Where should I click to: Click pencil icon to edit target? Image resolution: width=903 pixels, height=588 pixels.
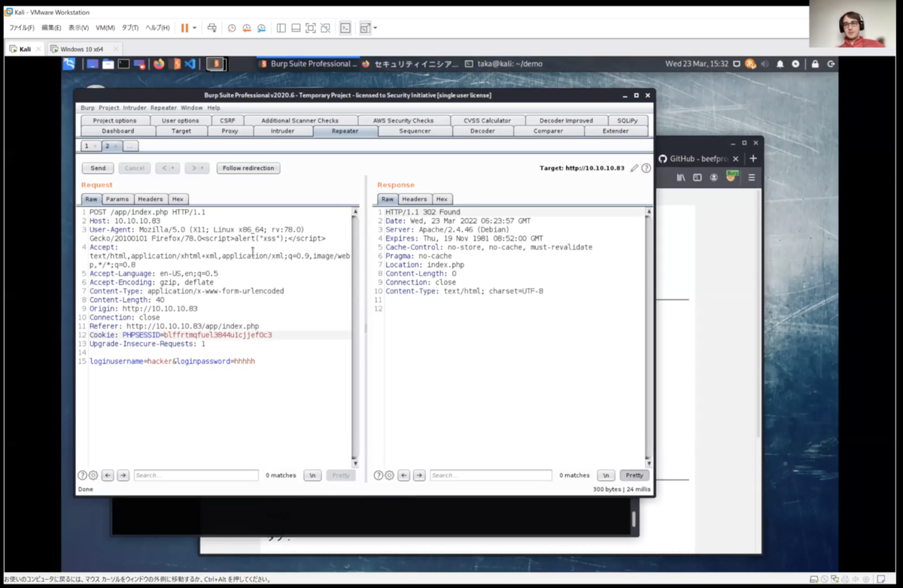coord(634,168)
